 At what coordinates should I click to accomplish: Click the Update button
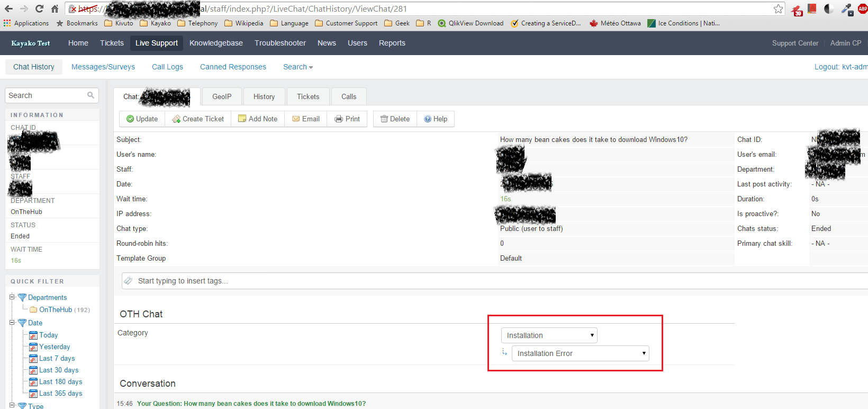pos(142,119)
